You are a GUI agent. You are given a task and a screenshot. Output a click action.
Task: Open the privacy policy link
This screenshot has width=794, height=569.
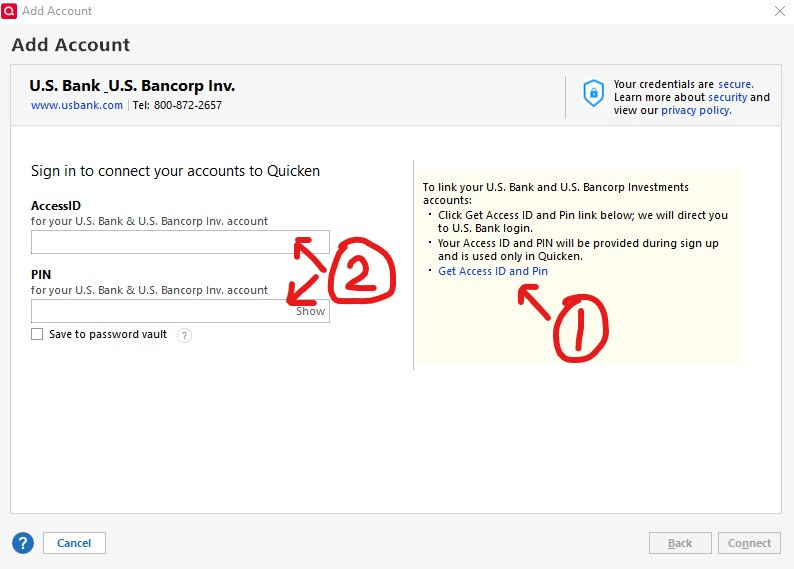point(696,110)
